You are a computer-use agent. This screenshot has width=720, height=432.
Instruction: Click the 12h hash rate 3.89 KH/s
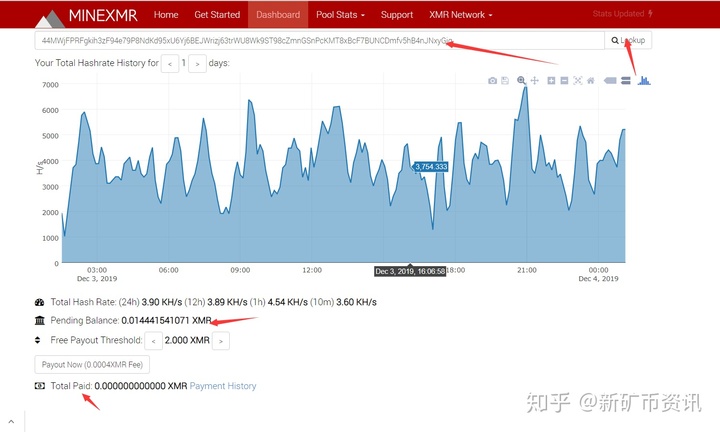pos(227,302)
